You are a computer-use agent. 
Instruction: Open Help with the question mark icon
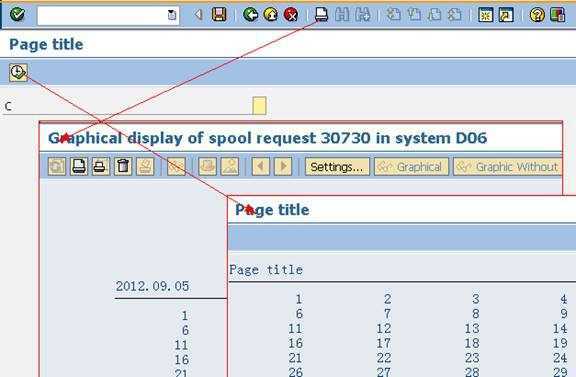coord(537,15)
